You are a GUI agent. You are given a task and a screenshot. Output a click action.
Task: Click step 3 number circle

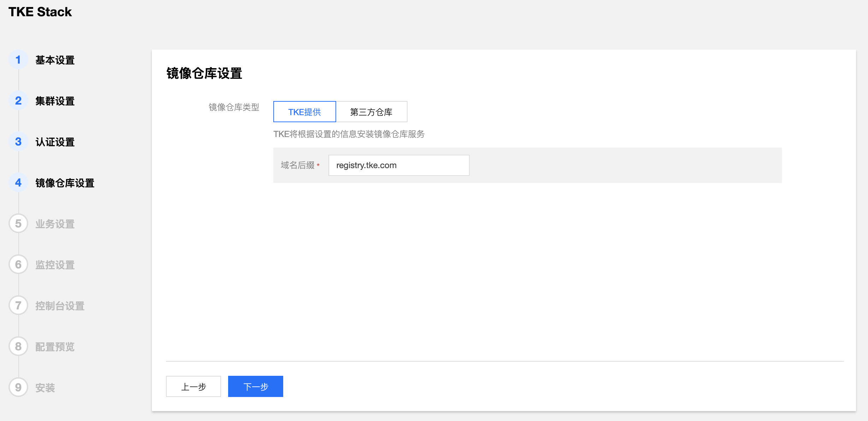click(18, 142)
